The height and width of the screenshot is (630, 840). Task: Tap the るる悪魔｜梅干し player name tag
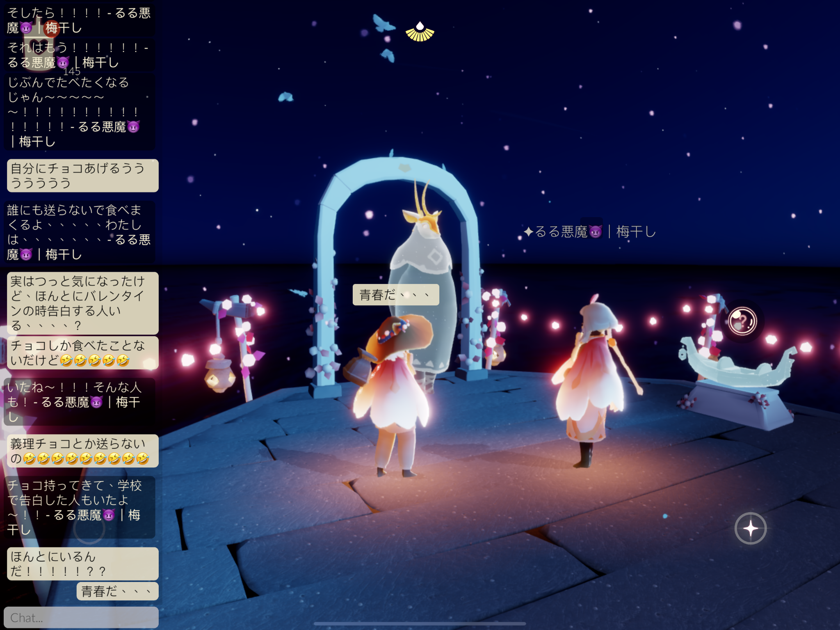tap(590, 232)
